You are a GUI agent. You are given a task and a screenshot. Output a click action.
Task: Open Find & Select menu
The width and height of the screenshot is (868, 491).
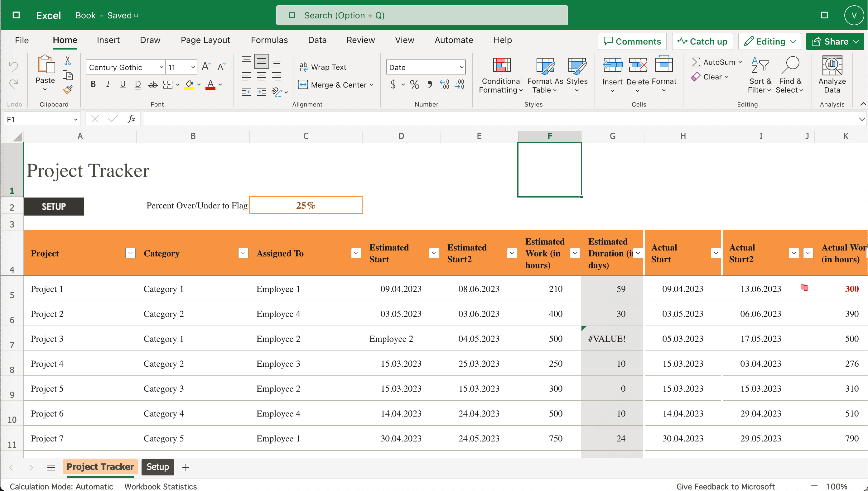point(789,75)
